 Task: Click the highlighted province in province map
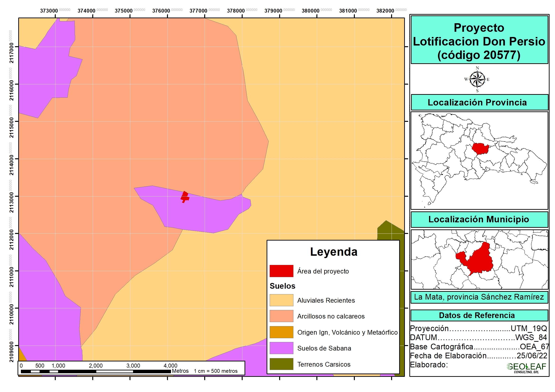(480, 149)
